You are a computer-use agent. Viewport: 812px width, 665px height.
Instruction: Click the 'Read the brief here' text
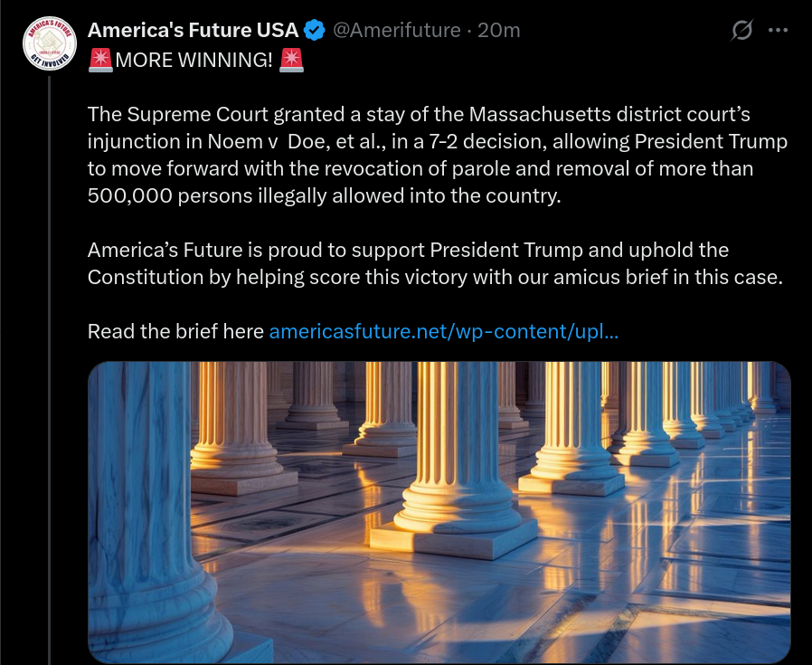coord(175,331)
